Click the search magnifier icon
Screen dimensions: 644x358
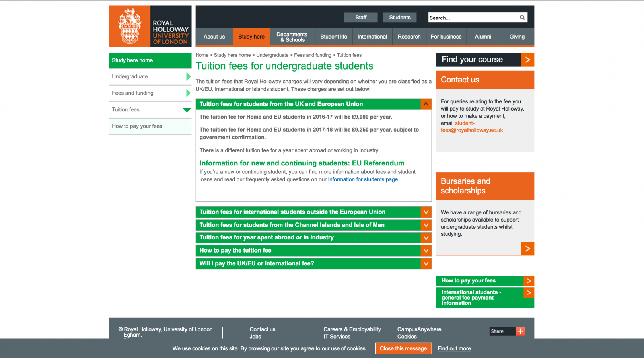522,18
